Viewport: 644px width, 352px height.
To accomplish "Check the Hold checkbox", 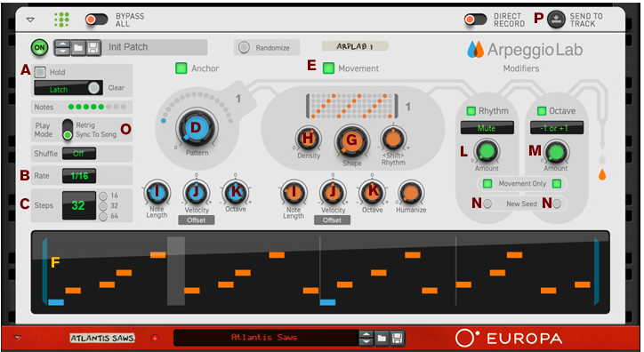I will coord(40,72).
